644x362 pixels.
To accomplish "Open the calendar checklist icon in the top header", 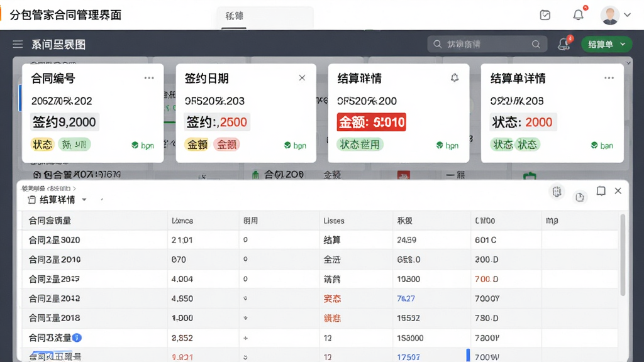I will (545, 15).
